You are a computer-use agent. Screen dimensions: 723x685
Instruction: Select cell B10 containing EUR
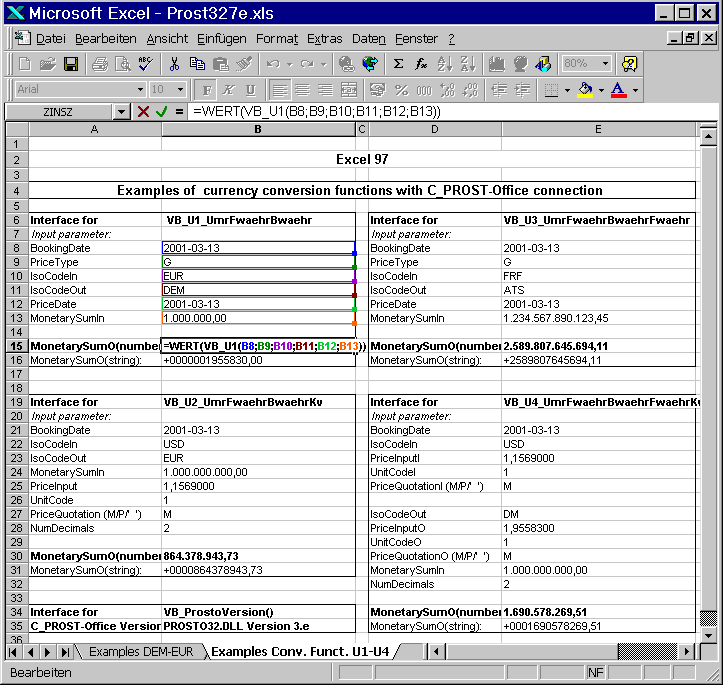pyautogui.click(x=258, y=276)
